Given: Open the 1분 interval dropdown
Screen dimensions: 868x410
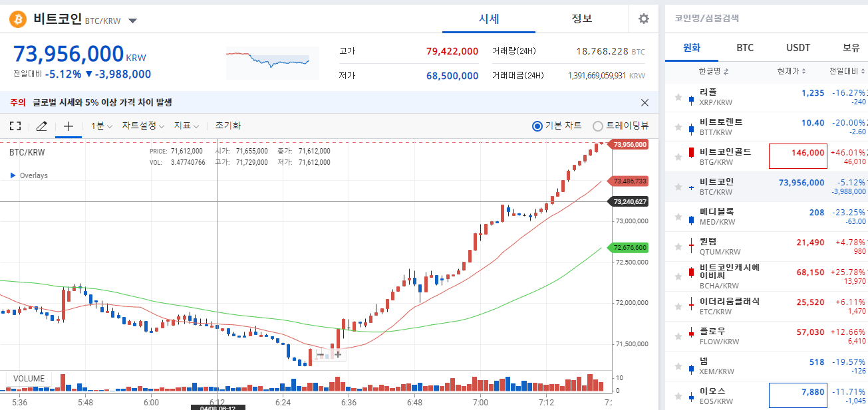Looking at the screenshot, I should click(101, 126).
